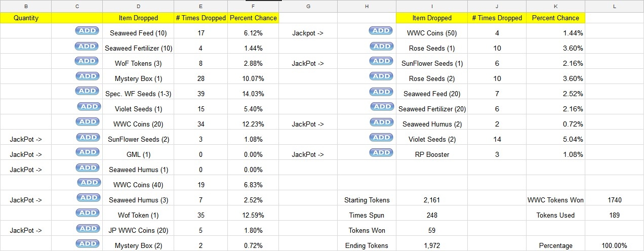Select yellow Quantity header cell
This screenshot has height=251, width=644.
[x=26, y=18]
